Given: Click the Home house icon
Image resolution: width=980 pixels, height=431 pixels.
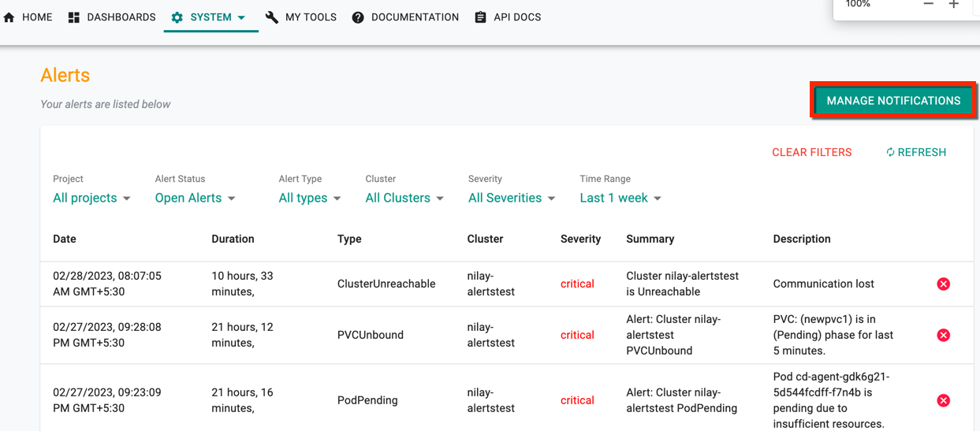Looking at the screenshot, I should point(9,17).
